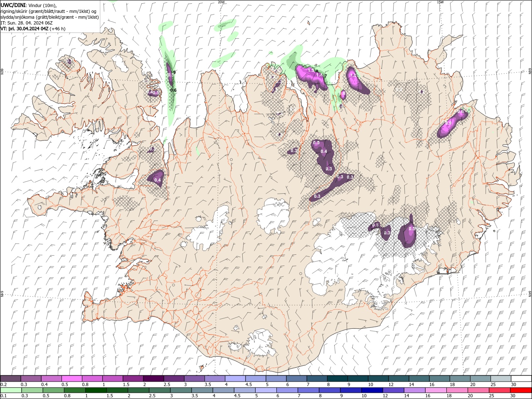The height and width of the screenshot is (399, 532).
Task: Click the bright red rain swatch at 30
Action: [520, 390]
